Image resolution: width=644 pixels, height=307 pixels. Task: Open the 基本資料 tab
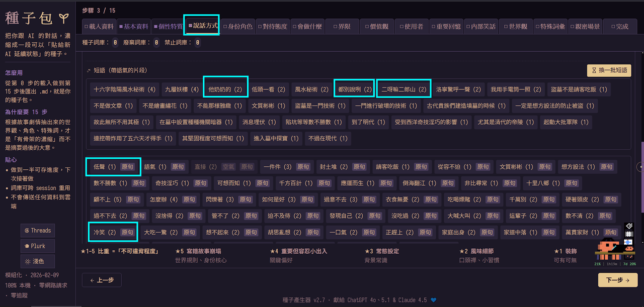point(134,27)
